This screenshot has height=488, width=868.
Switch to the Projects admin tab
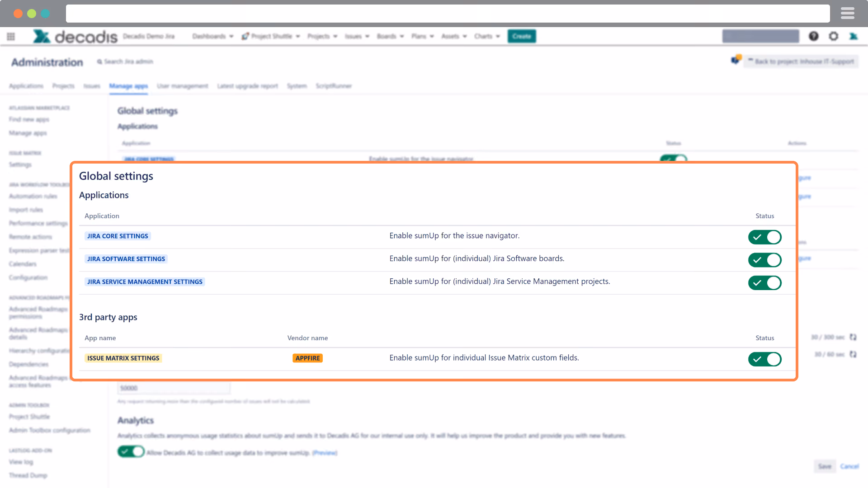click(63, 86)
